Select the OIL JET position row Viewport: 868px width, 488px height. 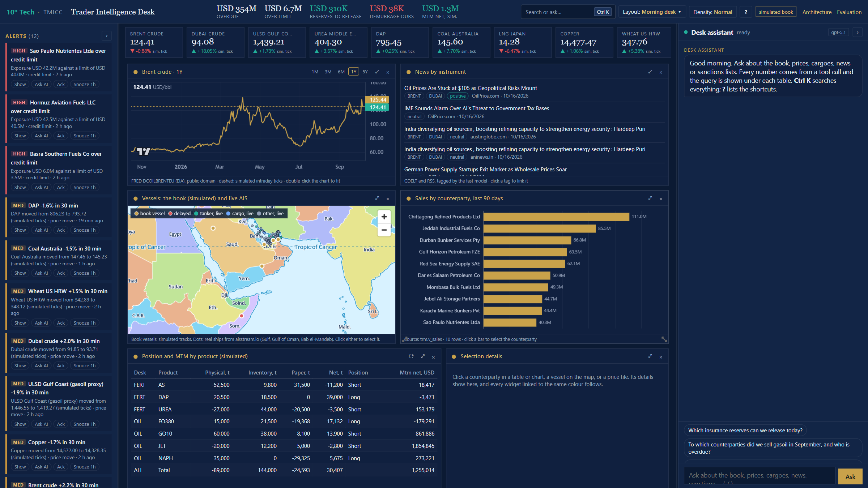(x=284, y=446)
